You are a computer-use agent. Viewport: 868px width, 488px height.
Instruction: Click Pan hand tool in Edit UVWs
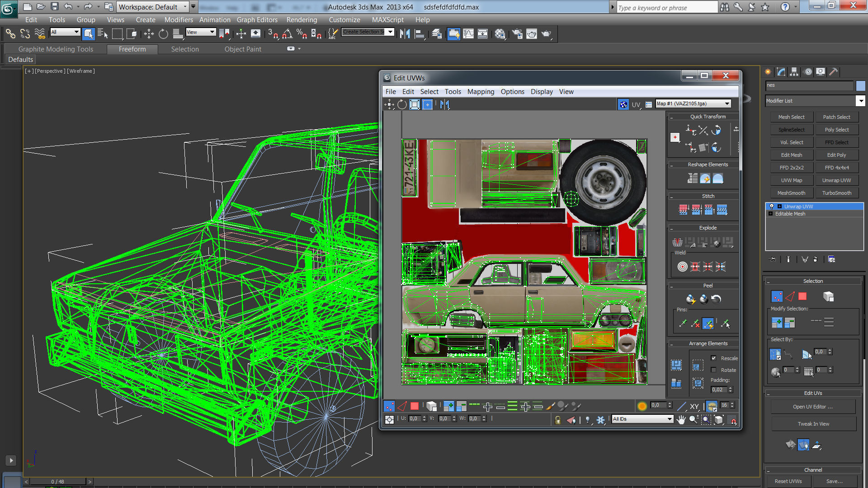click(x=681, y=420)
